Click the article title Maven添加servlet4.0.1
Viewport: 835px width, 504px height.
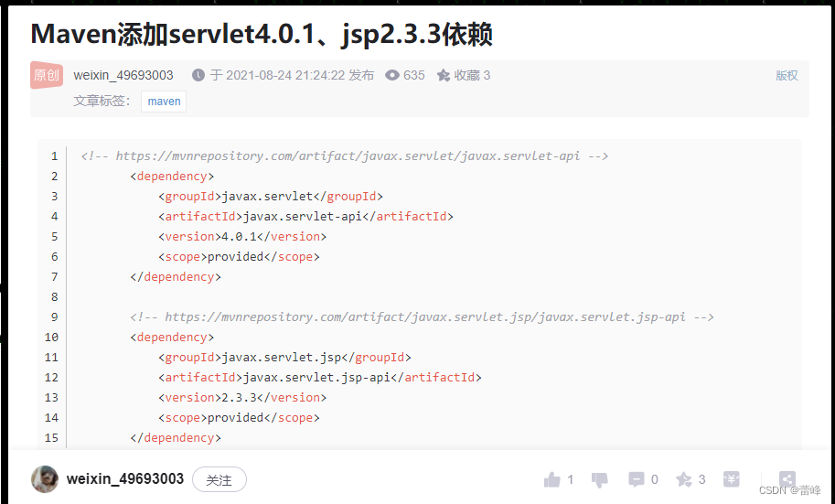point(262,35)
